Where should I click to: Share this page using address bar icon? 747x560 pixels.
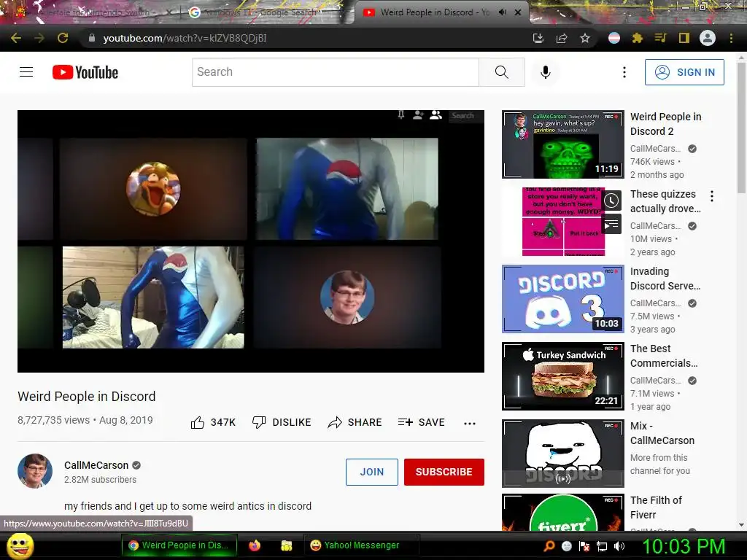click(562, 38)
